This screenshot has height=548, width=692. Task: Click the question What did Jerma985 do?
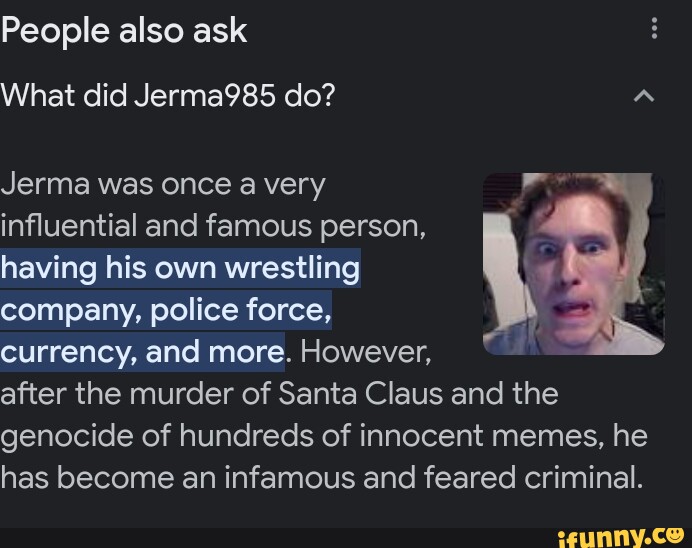(168, 95)
